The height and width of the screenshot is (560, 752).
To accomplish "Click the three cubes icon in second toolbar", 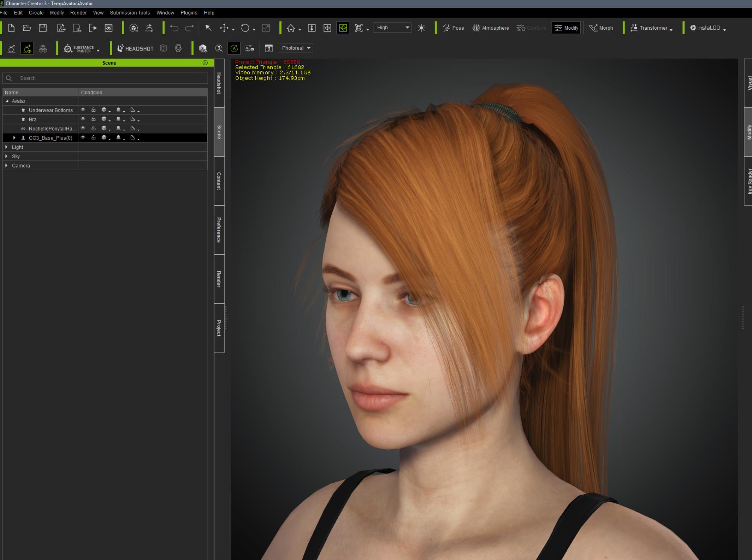I will point(43,48).
